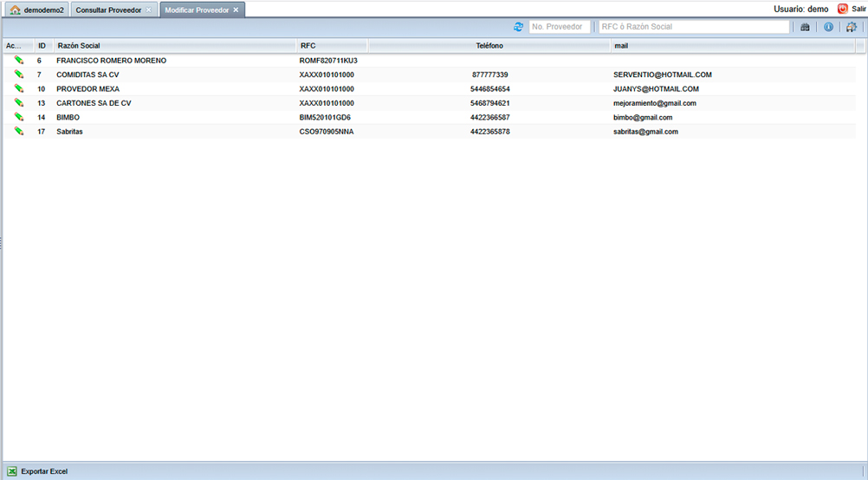Open the edit icon for BIMBO
The width and height of the screenshot is (868, 480).
(x=18, y=117)
